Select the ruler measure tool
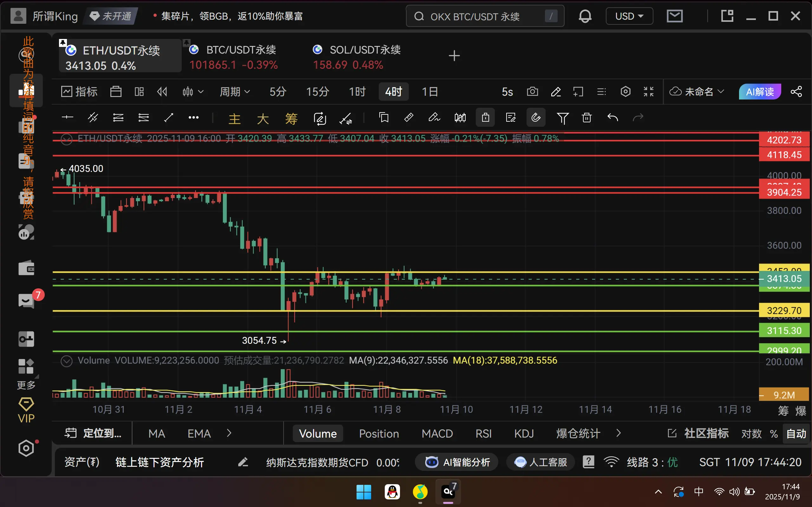 tap(409, 118)
